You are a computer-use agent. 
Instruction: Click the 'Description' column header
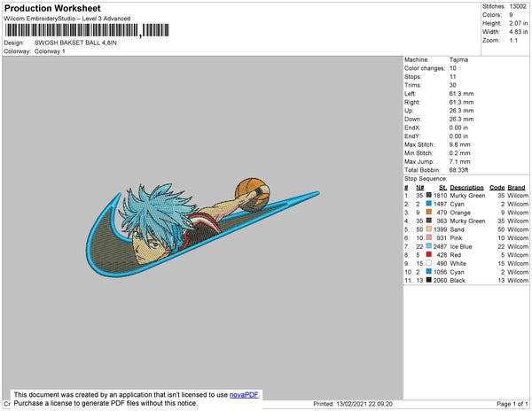click(x=466, y=188)
